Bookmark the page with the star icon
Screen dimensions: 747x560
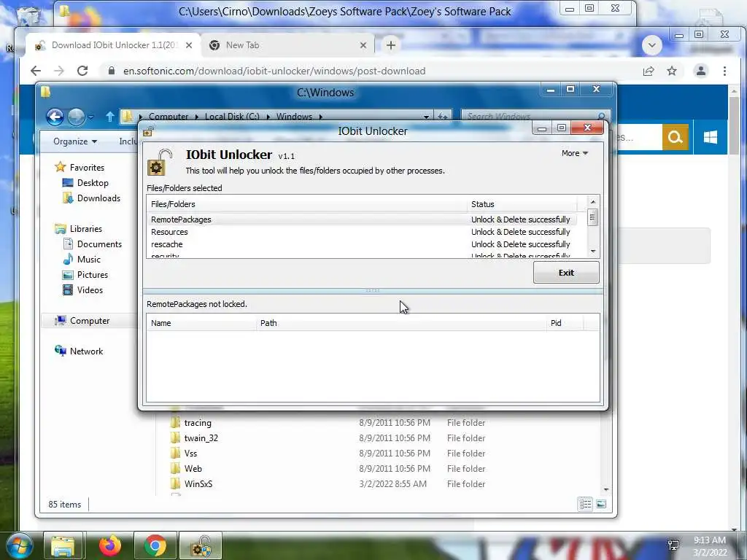click(672, 71)
